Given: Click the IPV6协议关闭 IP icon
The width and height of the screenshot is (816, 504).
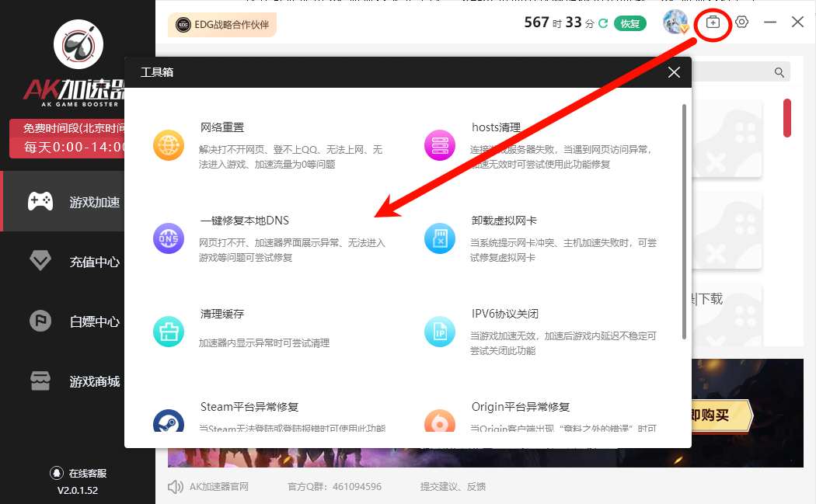Looking at the screenshot, I should coord(440,332).
